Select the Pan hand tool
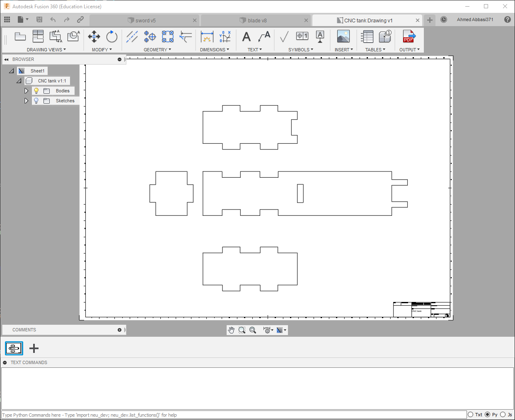This screenshot has height=420, width=515. (231, 330)
